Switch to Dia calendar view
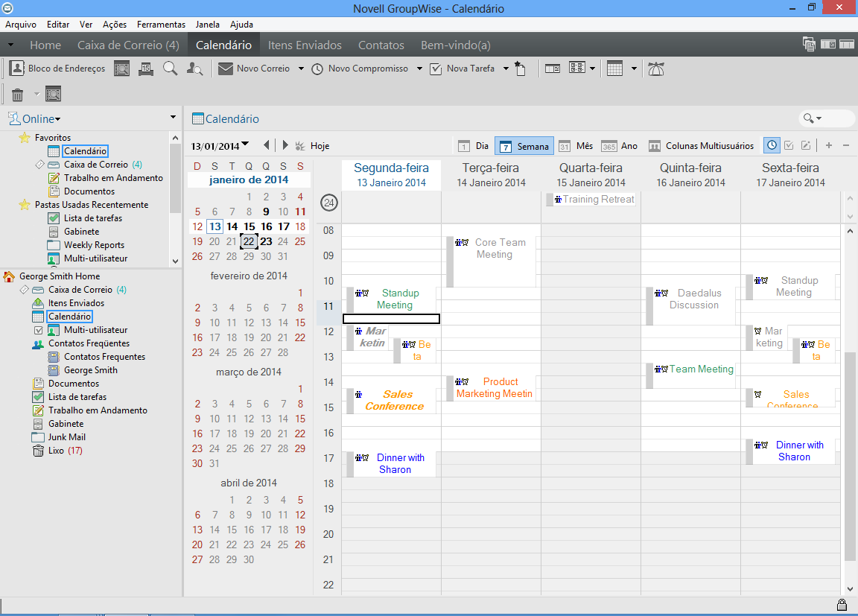 [x=475, y=145]
